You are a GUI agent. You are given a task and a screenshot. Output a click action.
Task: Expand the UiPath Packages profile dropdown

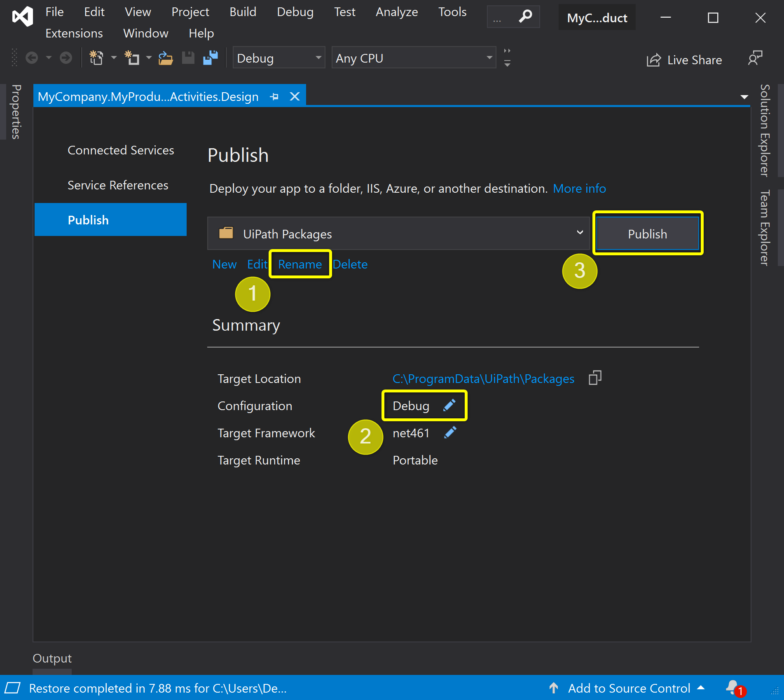point(580,233)
